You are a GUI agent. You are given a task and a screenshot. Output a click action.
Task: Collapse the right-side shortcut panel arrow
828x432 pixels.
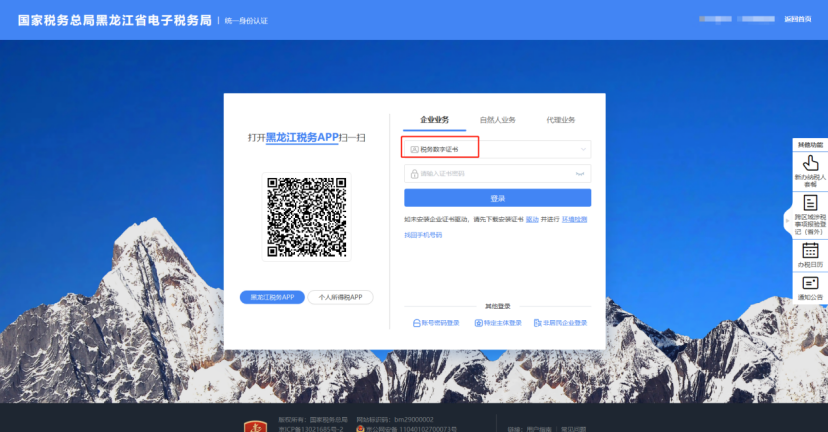click(x=787, y=220)
